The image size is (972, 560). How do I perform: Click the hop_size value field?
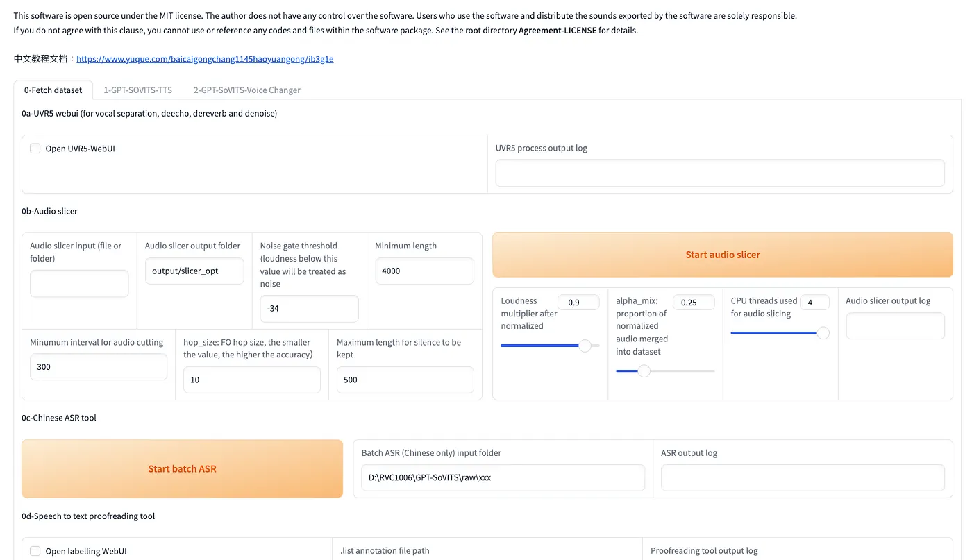tap(252, 380)
